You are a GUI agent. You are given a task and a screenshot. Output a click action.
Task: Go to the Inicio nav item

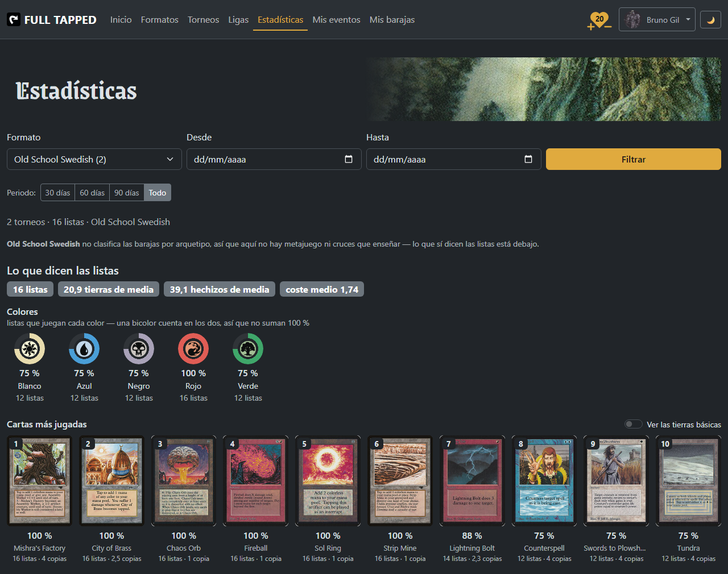click(121, 20)
